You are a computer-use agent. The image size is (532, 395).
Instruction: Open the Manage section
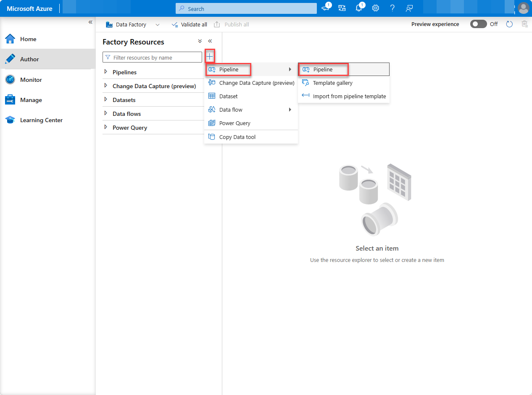[x=30, y=99]
